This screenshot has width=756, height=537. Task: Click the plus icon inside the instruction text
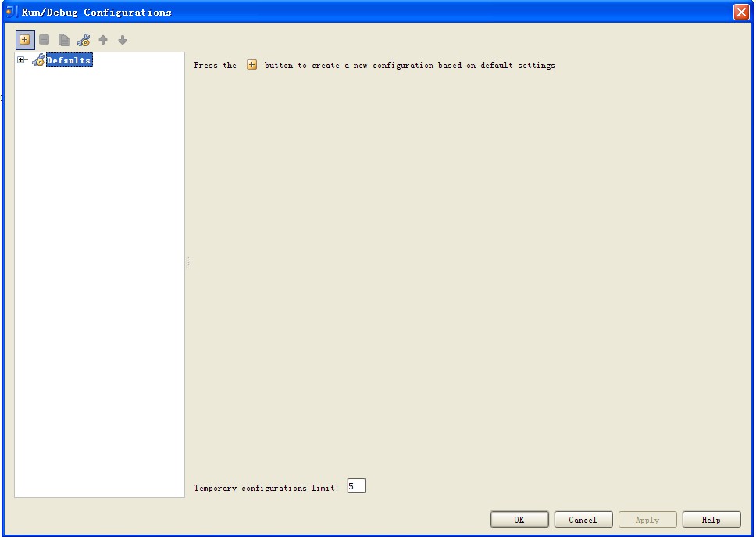click(x=251, y=65)
